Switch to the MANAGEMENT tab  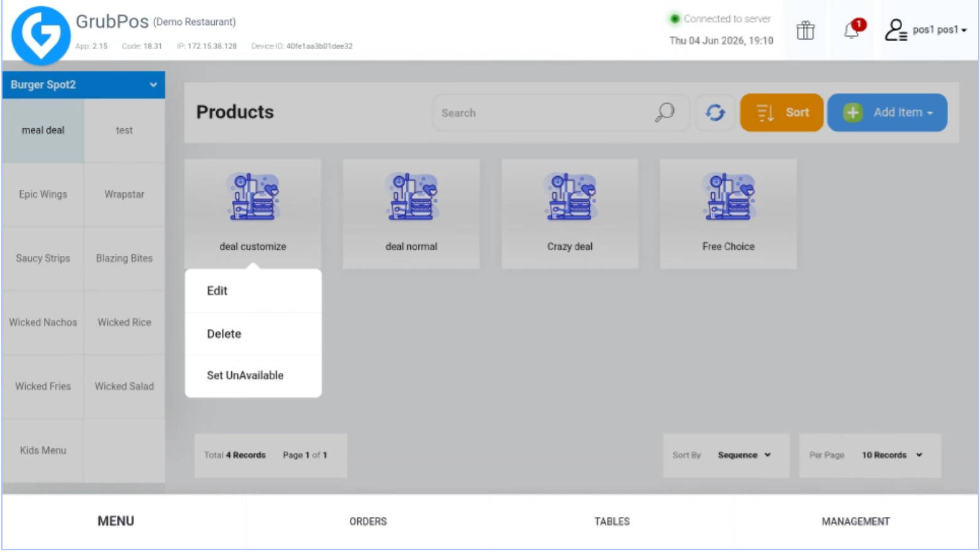[x=856, y=521]
